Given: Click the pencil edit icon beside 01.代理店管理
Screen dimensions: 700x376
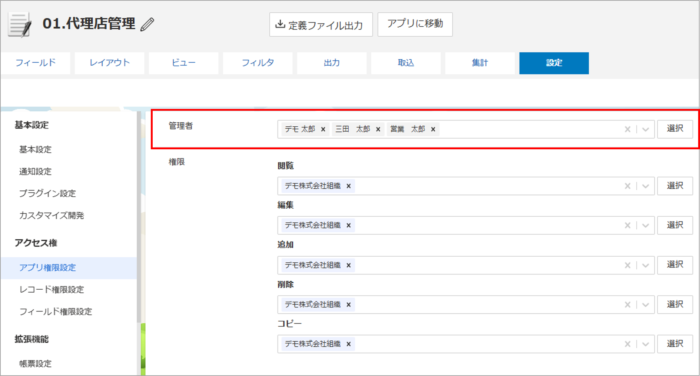Looking at the screenshot, I should (x=147, y=24).
